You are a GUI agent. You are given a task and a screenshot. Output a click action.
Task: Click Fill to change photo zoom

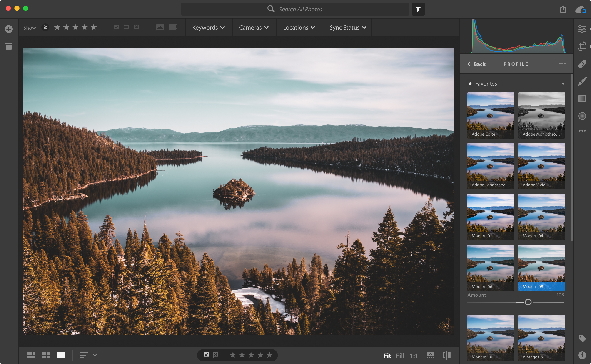[400, 355]
